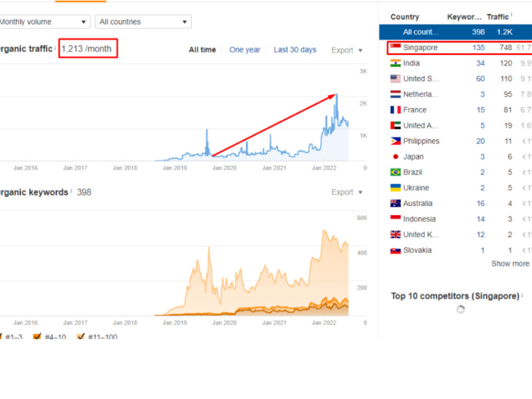This screenshot has width=532, height=399.
Task: Click the Australia flag icon
Action: tap(395, 204)
